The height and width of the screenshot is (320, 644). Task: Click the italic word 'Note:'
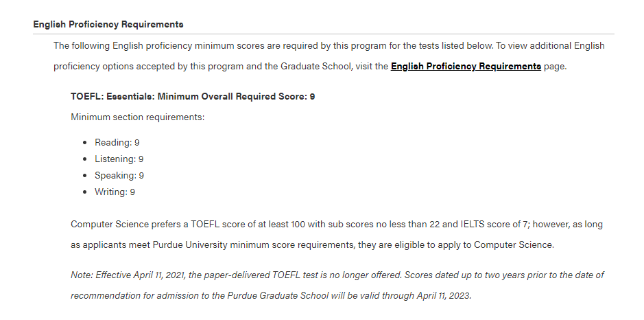click(82, 275)
